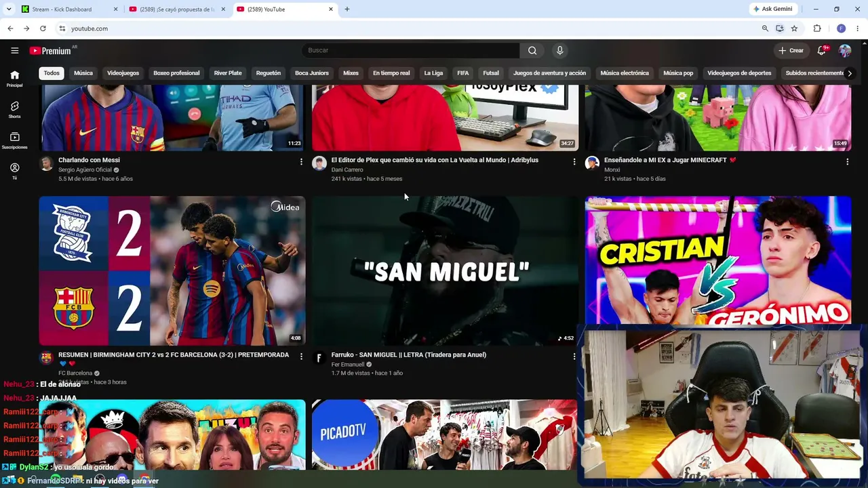The image size is (868, 488).
Task: Filter by Reguetón
Action: 269,73
